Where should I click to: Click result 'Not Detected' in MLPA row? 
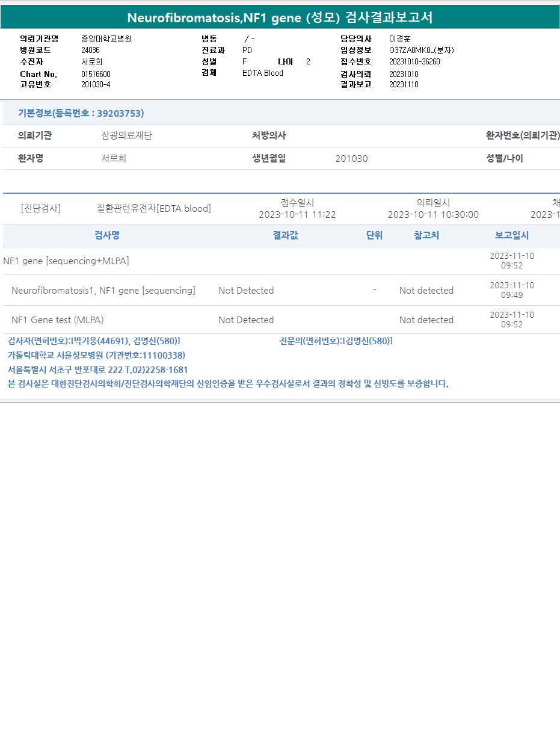click(x=246, y=320)
